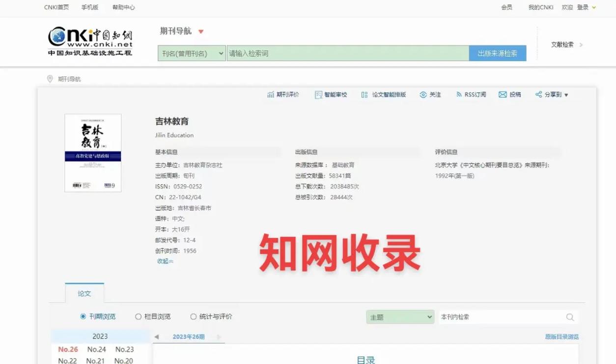
Task: Follow this journal via the 关注 icon
Action: coord(431,94)
